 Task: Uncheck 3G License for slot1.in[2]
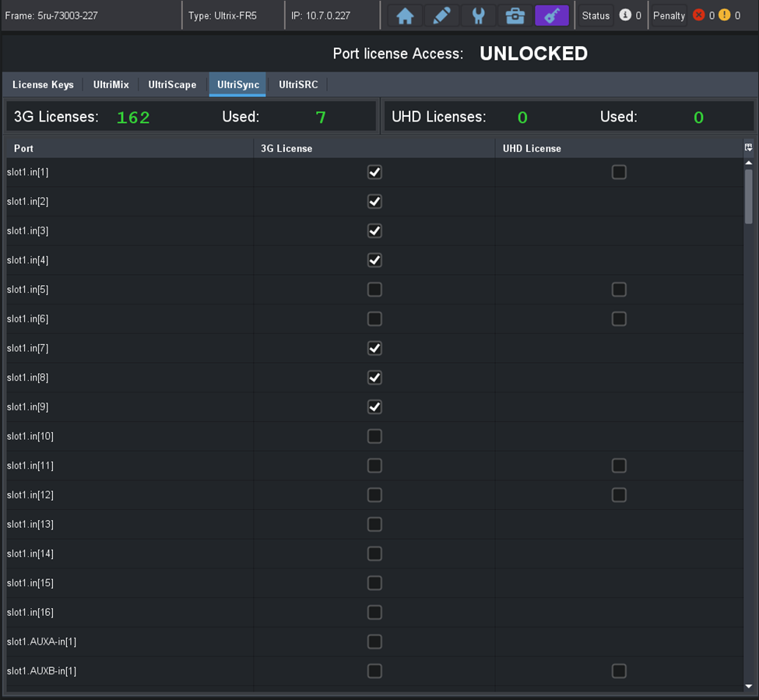tap(374, 202)
